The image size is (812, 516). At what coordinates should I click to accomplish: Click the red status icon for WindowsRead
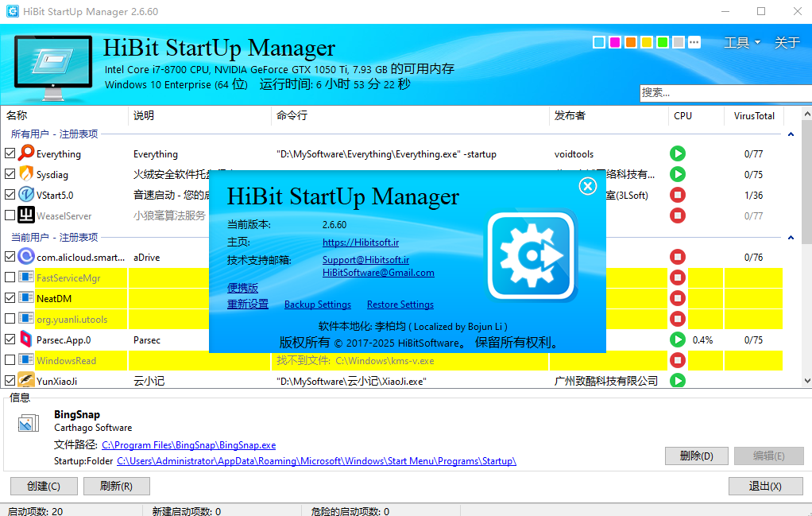point(678,360)
